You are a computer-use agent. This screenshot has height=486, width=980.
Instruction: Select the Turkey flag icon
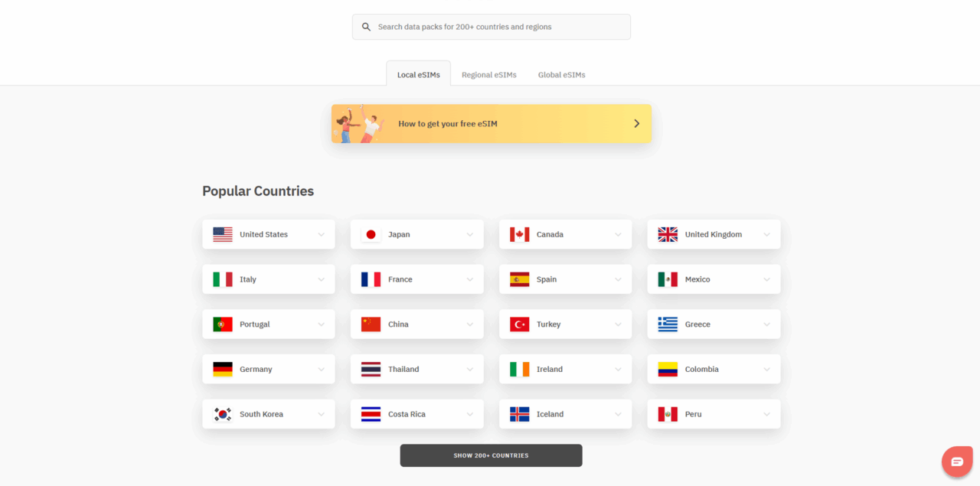tap(519, 325)
